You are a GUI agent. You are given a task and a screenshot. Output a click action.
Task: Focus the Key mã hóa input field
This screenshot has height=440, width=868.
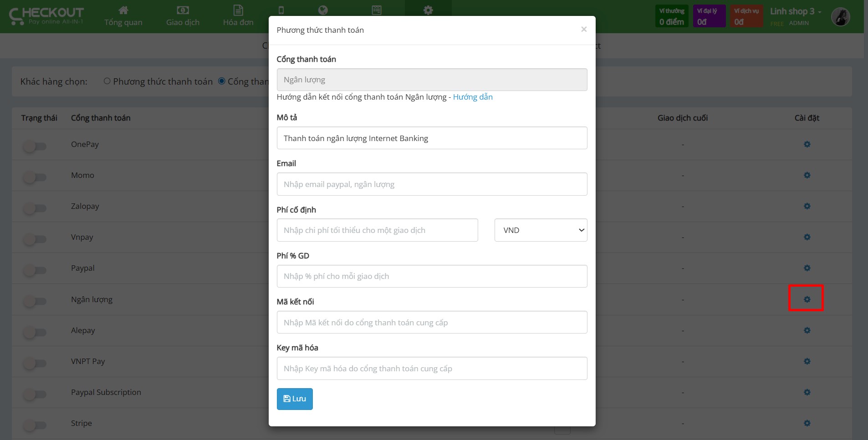tap(432, 369)
